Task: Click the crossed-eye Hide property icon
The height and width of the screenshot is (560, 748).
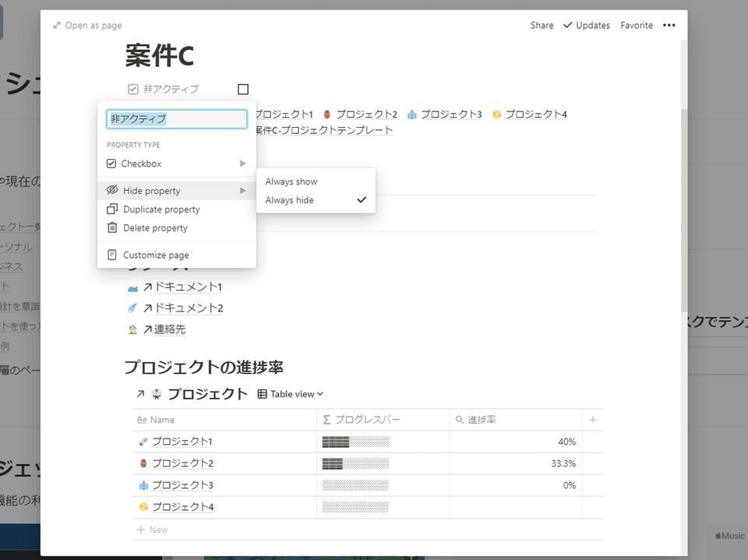Action: click(x=112, y=190)
